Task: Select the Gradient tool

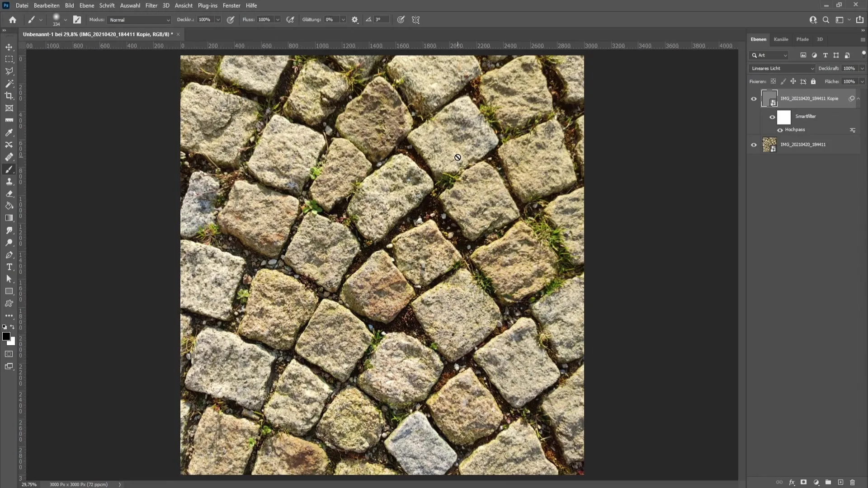Action: point(9,218)
